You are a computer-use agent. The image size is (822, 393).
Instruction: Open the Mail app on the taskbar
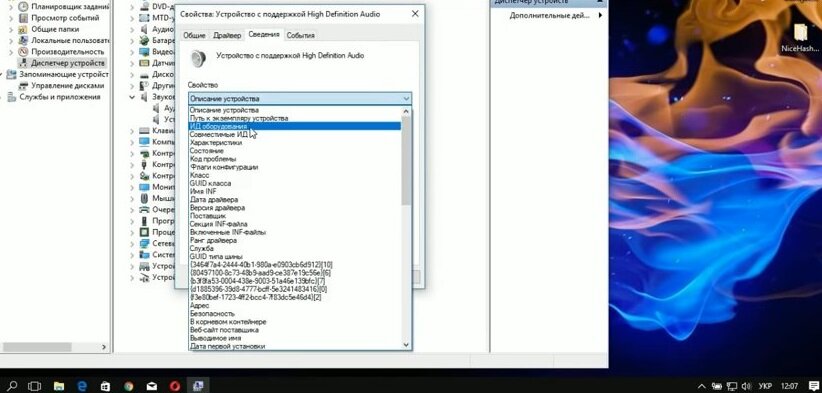(x=152, y=386)
